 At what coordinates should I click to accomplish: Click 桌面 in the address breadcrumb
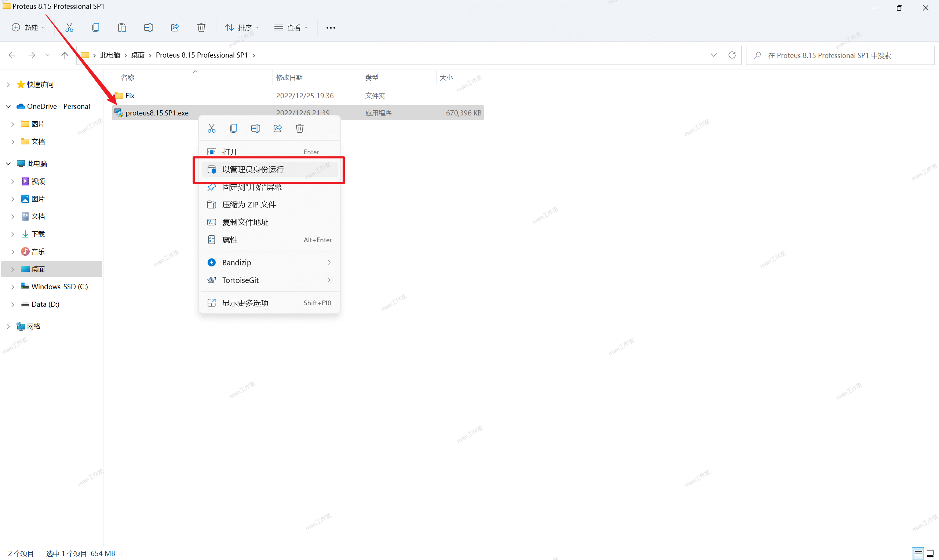[138, 55]
